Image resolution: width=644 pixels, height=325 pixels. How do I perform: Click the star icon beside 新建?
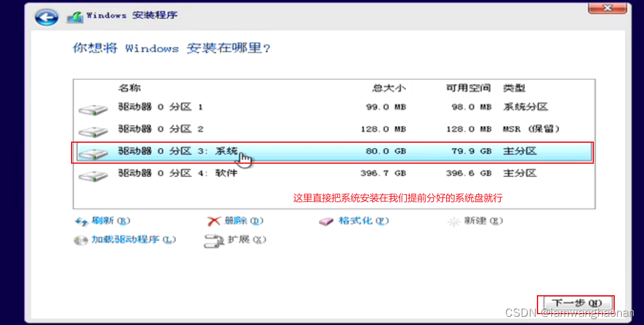[x=453, y=222]
